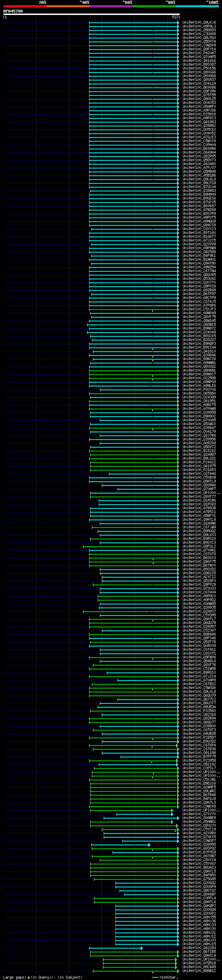Open hit UniRef100_Q8L5G0
Viewport: 222px width, 980px height.
coord(199,38)
